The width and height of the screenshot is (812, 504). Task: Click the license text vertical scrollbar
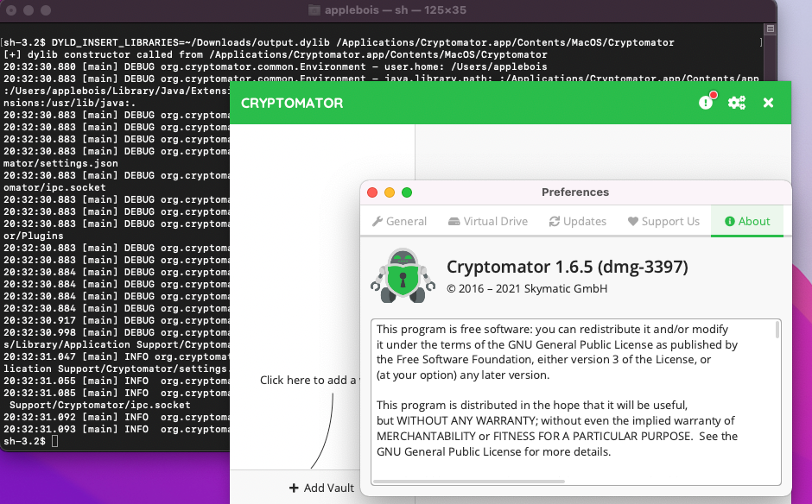coord(777,330)
